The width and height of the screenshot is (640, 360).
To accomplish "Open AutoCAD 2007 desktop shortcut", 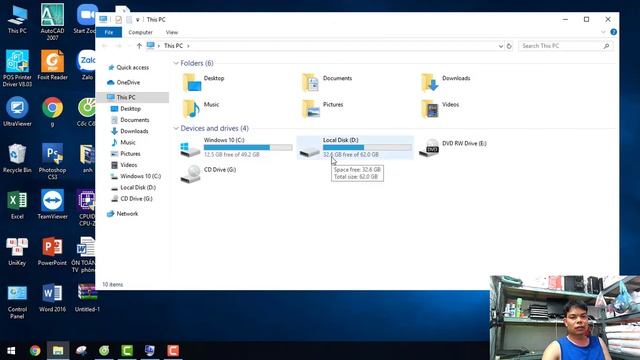I will coord(52,22).
